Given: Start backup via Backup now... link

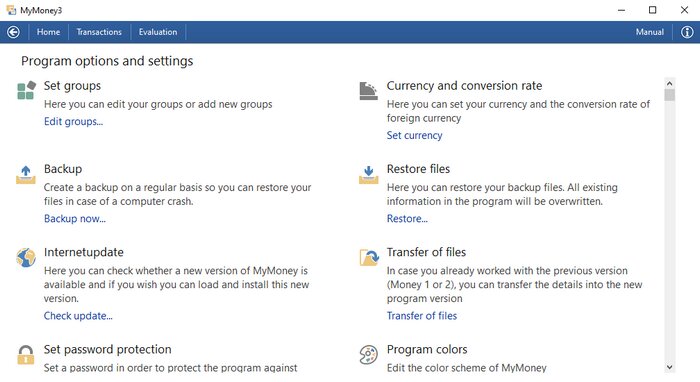Looking at the screenshot, I should [x=75, y=219].
